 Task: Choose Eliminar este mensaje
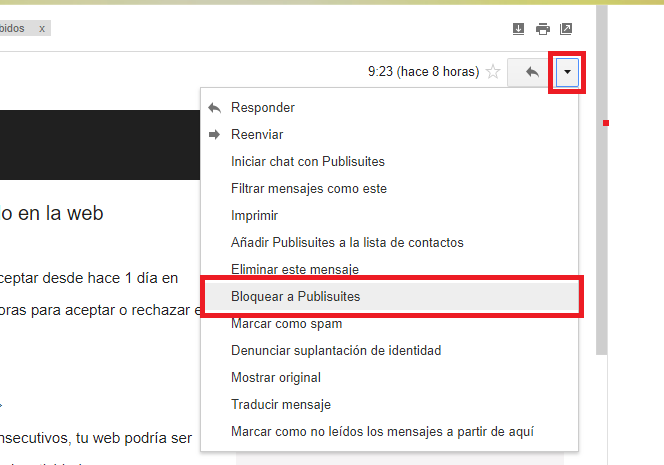point(294,269)
